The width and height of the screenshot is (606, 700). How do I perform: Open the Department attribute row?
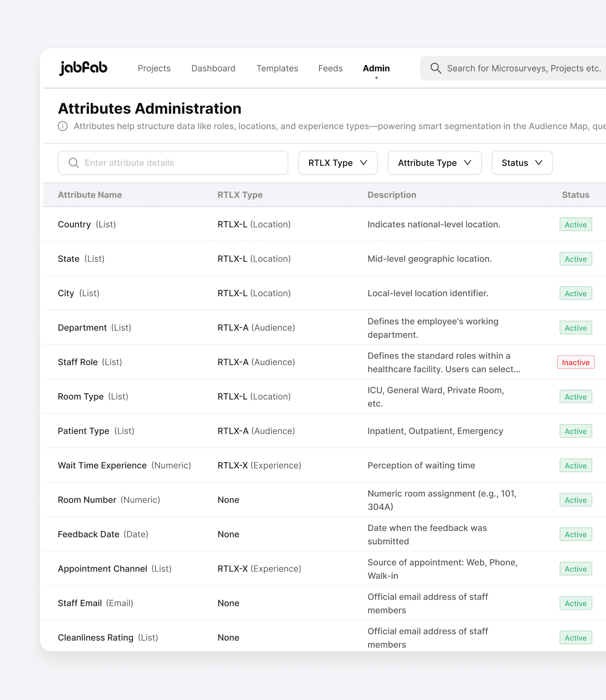324,327
